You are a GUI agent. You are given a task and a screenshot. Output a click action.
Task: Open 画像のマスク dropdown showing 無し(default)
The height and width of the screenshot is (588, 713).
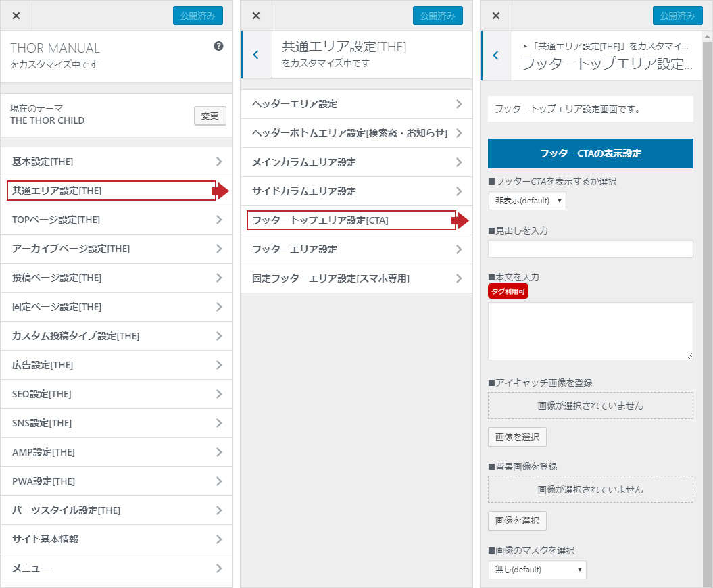[537, 570]
